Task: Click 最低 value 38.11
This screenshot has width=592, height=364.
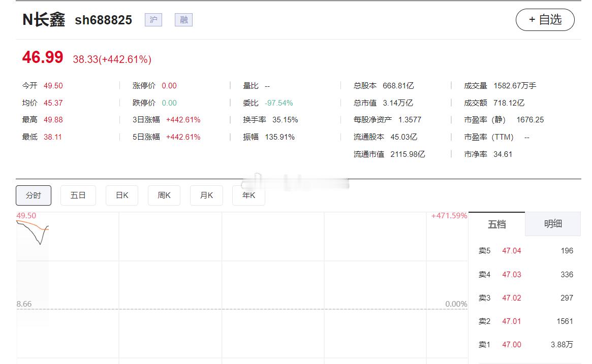Action: tap(52, 137)
